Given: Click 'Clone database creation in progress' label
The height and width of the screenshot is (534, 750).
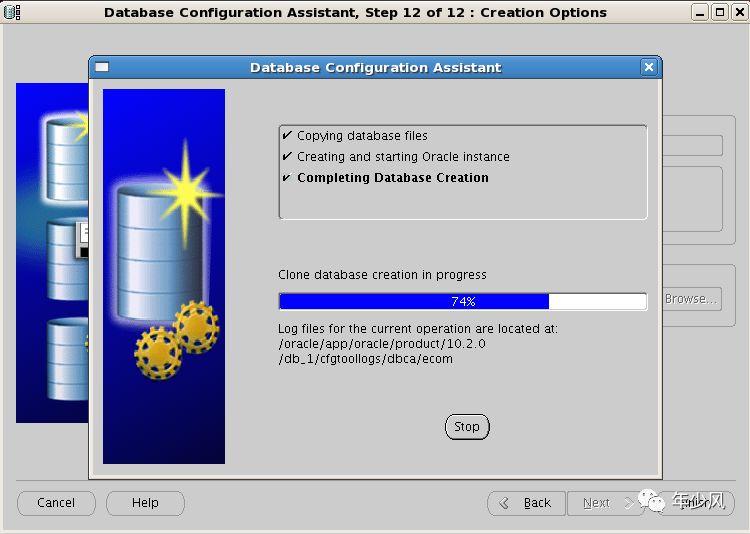Looking at the screenshot, I should pyautogui.click(x=382, y=275).
